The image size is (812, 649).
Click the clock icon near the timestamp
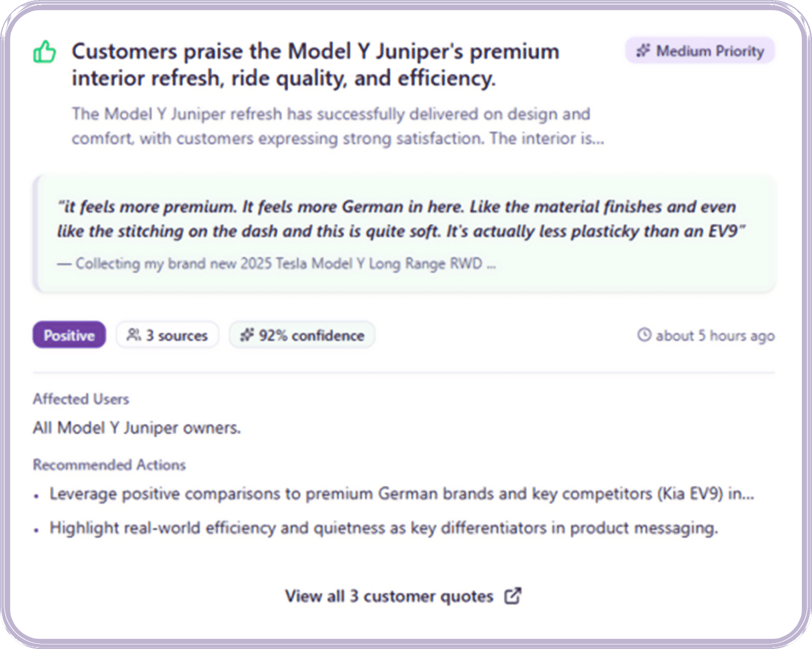click(644, 335)
